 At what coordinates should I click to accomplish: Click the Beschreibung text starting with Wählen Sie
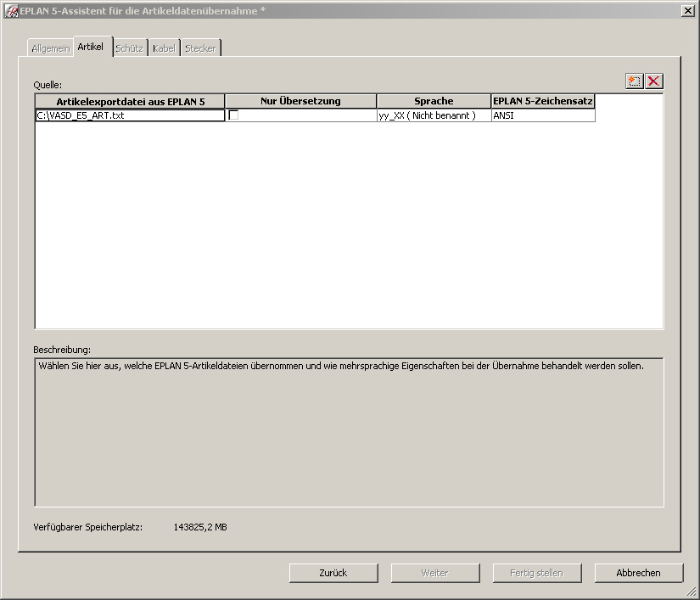click(x=341, y=366)
